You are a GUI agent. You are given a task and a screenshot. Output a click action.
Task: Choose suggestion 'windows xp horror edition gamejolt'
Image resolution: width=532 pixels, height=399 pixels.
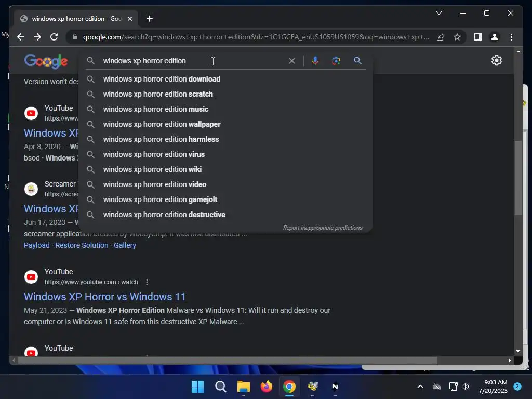click(225, 199)
